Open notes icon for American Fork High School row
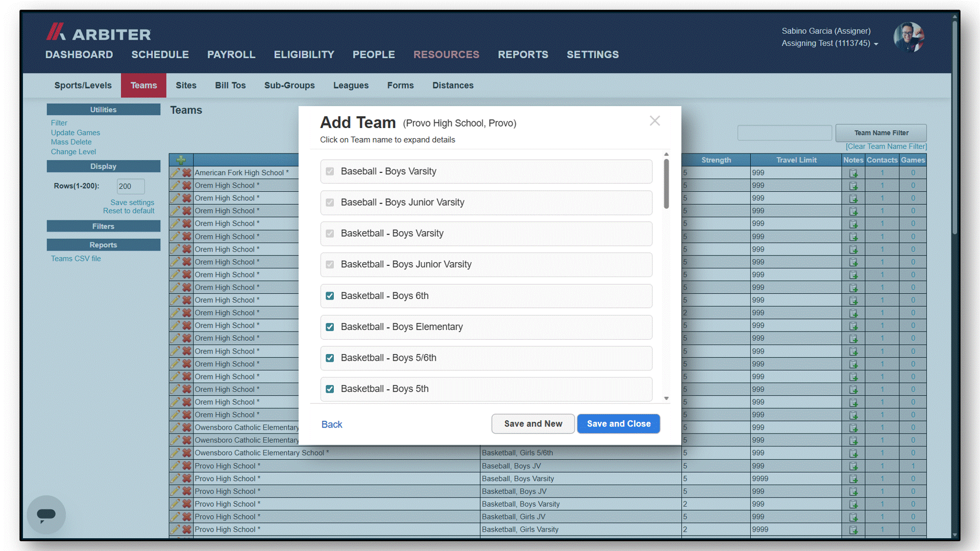The width and height of the screenshot is (980, 551). (x=853, y=173)
